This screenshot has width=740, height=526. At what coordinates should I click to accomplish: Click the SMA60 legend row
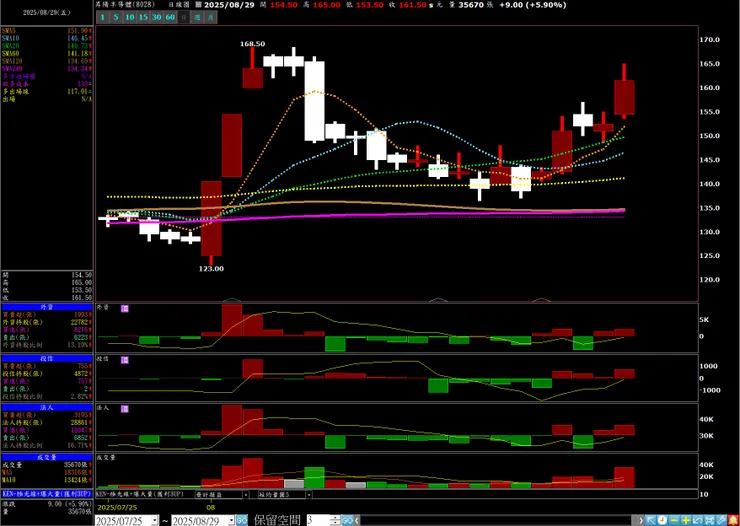pos(47,53)
